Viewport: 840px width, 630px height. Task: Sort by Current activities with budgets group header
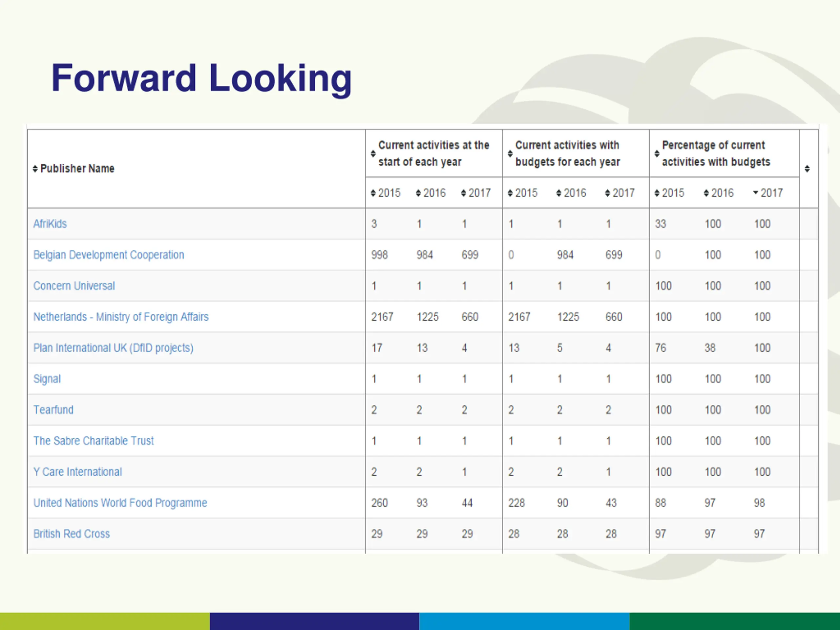[x=564, y=154]
